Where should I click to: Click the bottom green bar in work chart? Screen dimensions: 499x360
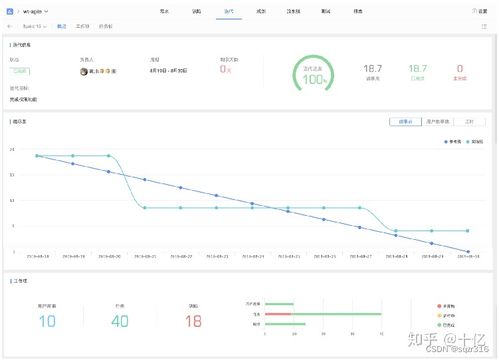pyautogui.click(x=285, y=324)
